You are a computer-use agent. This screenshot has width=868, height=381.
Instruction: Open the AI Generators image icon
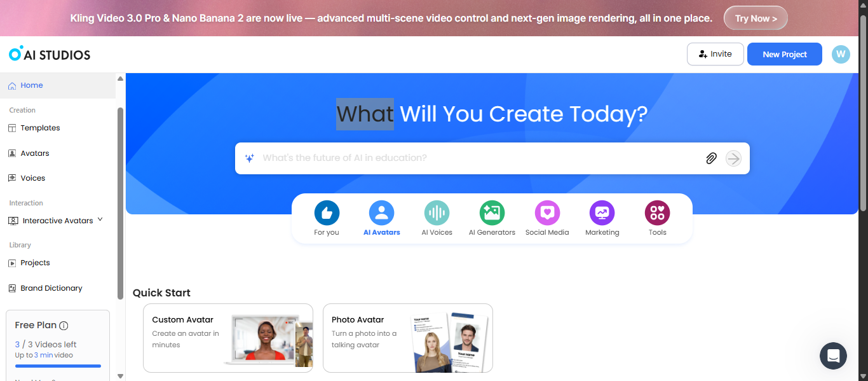[492, 213]
